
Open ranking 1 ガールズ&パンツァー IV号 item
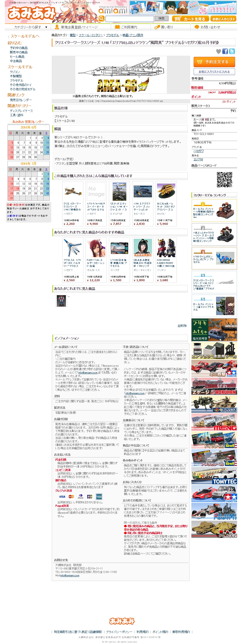pos(214,210)
